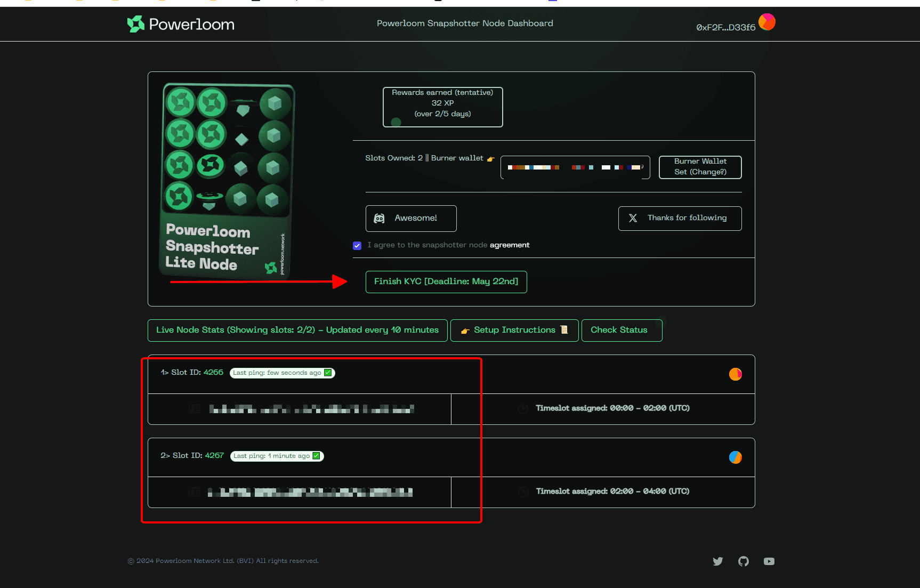The height and width of the screenshot is (588, 920).
Task: Click the green checkmark in the slot 4266 ping badge
Action: coord(328,373)
